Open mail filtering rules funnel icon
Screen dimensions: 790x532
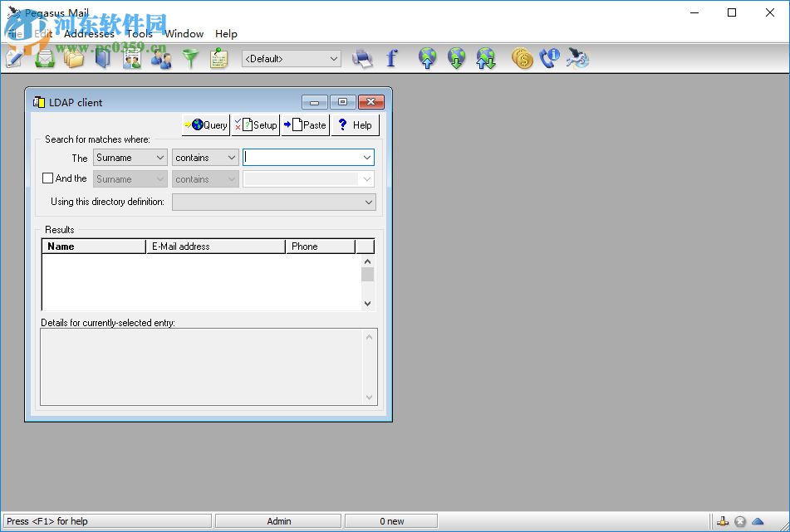[x=190, y=58]
